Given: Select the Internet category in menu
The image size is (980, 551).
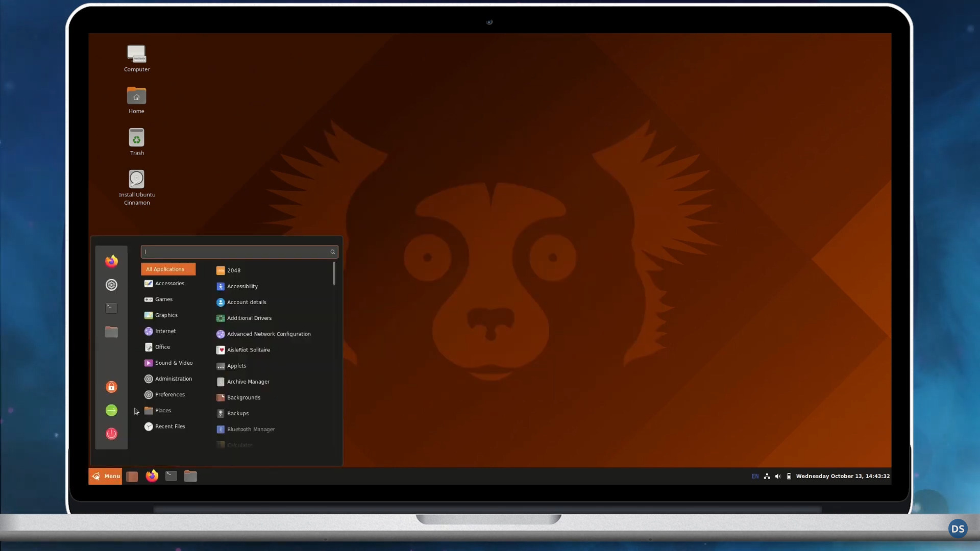Looking at the screenshot, I should [x=165, y=330].
